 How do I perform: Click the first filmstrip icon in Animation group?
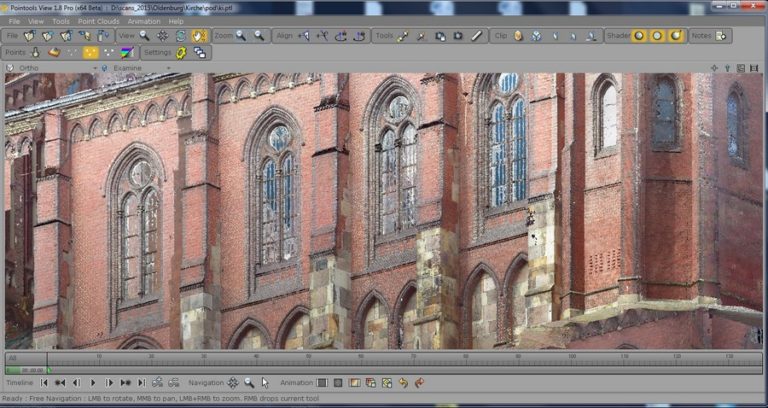tap(322, 383)
